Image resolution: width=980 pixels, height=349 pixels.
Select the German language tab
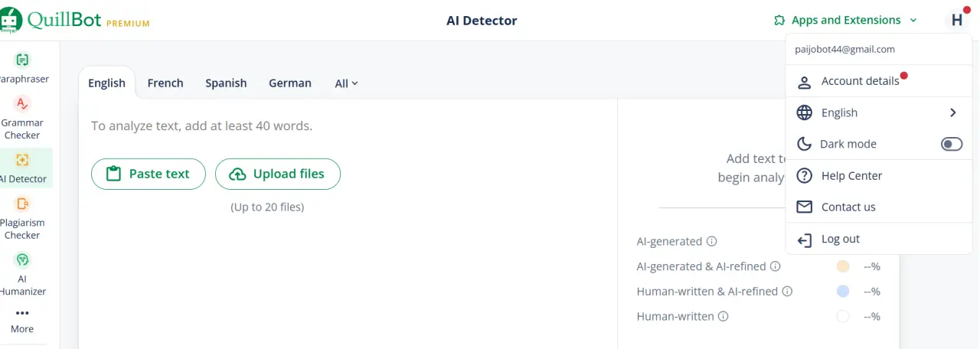[290, 83]
